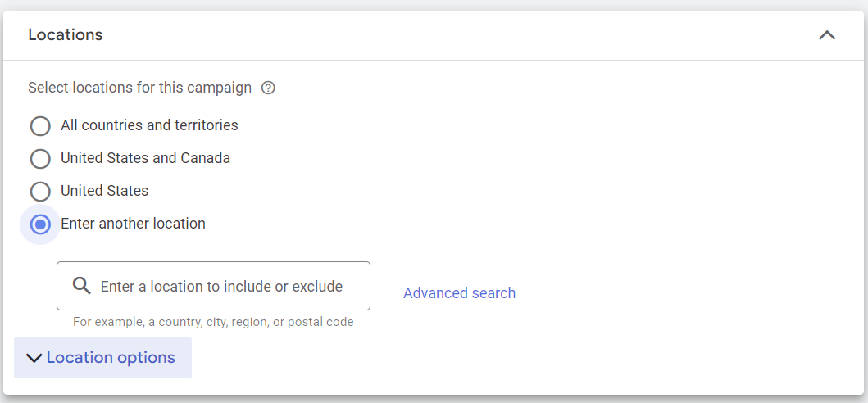Screen dimensions: 868x403
Task: Click the Enter another location label
Action: [x=133, y=224]
